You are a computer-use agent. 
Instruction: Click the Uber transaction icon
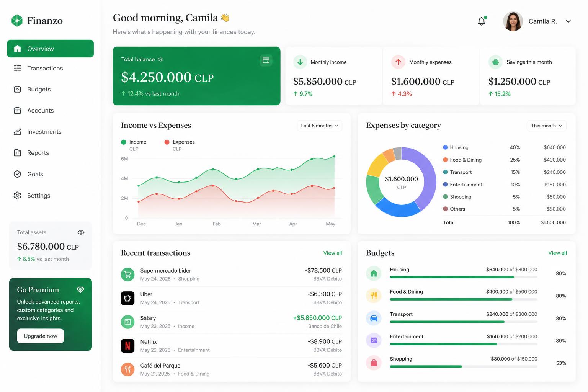(128, 298)
